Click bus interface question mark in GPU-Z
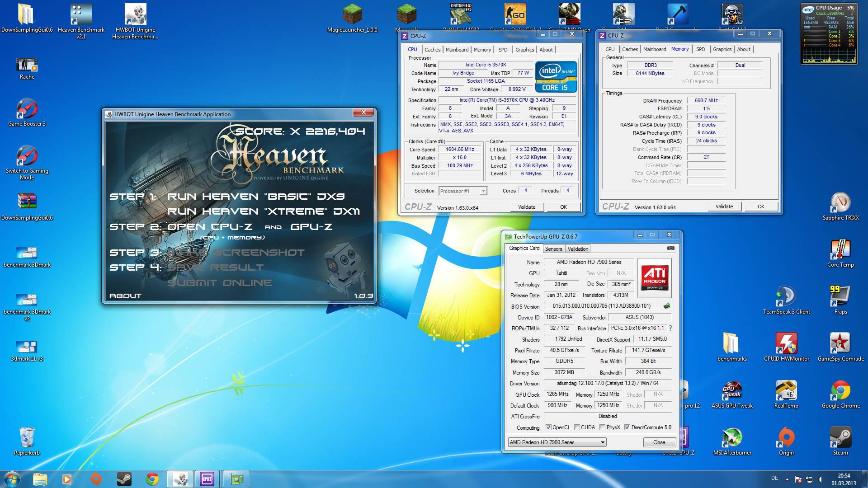Viewport: 868px width, 488px height. (670, 328)
